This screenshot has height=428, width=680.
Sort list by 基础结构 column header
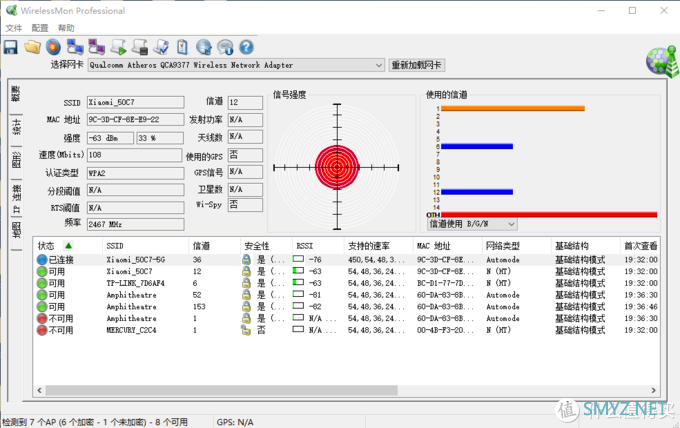tap(585, 246)
